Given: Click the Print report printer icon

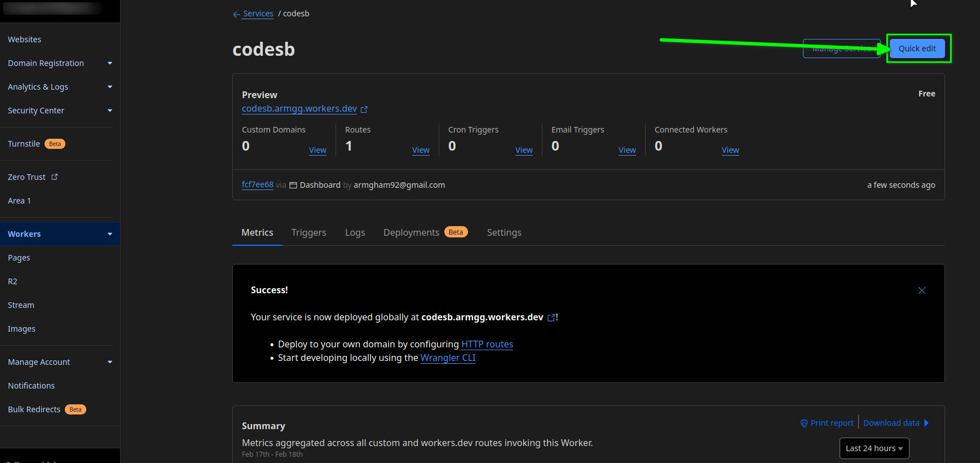Looking at the screenshot, I should click(x=804, y=424).
